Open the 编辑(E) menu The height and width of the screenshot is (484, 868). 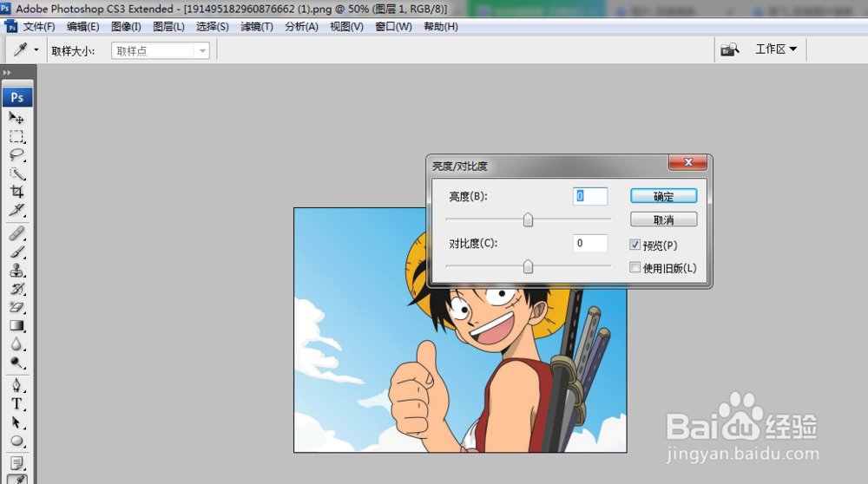coord(83,27)
